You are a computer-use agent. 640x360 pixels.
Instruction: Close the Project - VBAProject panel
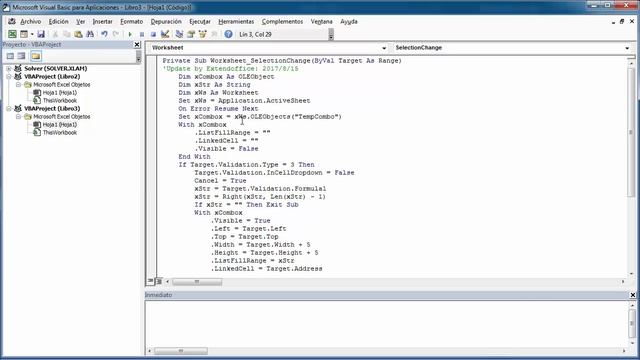point(137,44)
